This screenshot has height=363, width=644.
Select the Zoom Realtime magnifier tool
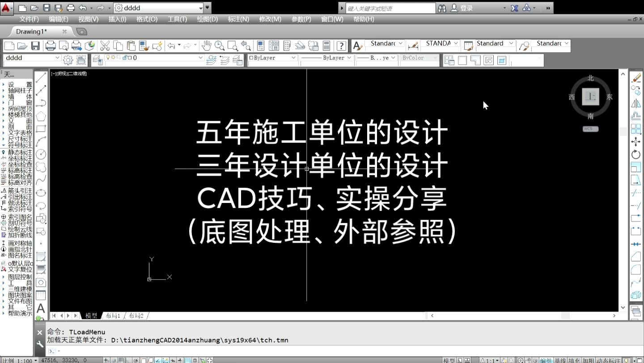[x=219, y=46]
